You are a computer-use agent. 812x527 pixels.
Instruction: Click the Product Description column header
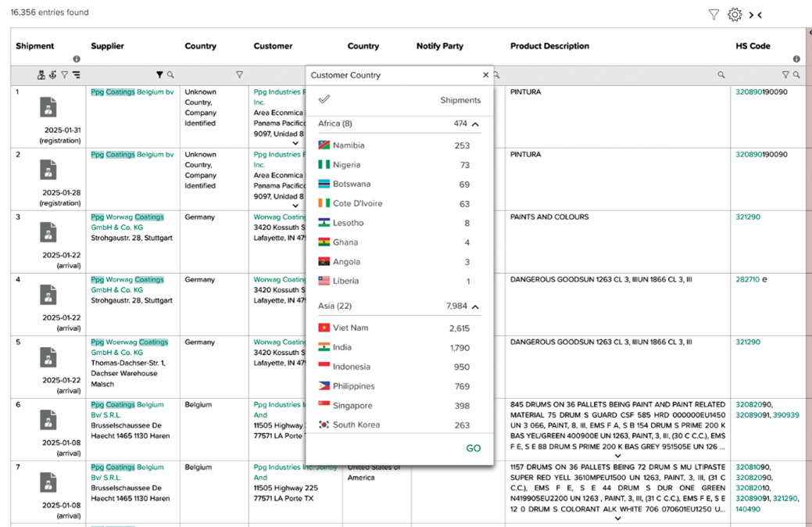click(549, 45)
